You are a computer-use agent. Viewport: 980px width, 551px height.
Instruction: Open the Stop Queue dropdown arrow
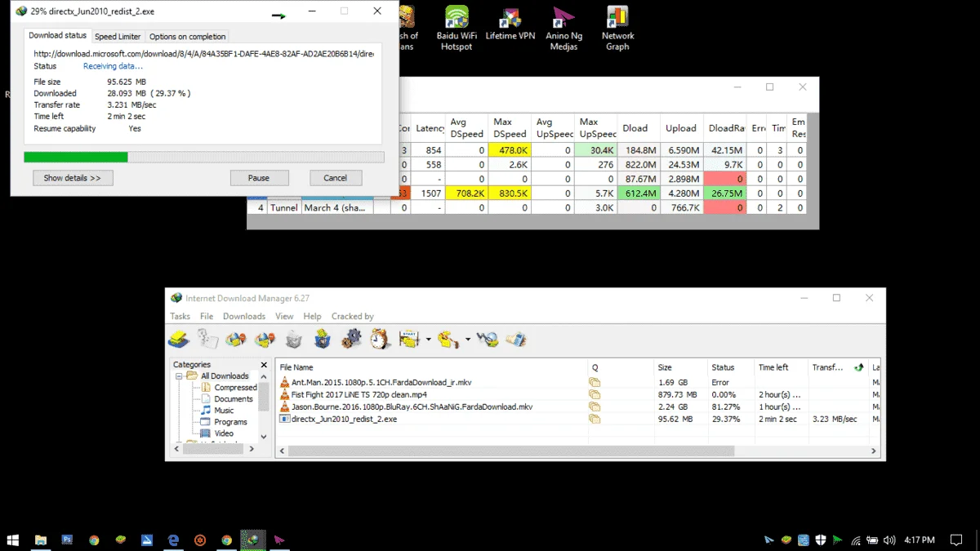tap(467, 339)
